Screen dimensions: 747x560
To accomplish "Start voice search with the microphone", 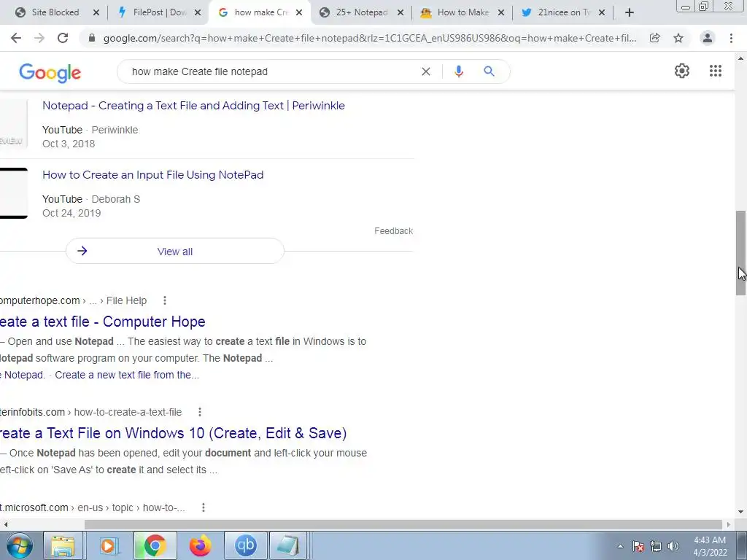I will (458, 71).
